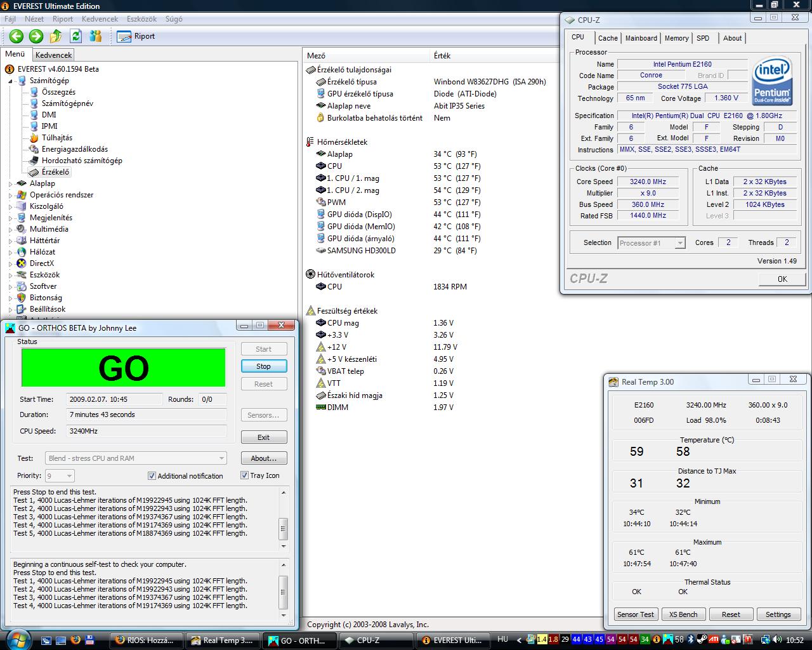Open the Kedvencek menu in menu bar

point(100,19)
